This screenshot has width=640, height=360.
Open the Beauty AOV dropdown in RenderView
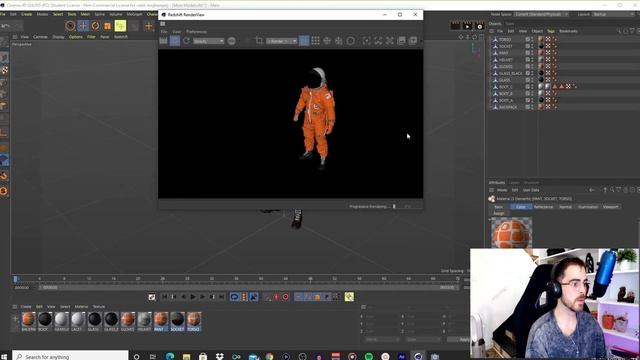(x=209, y=41)
